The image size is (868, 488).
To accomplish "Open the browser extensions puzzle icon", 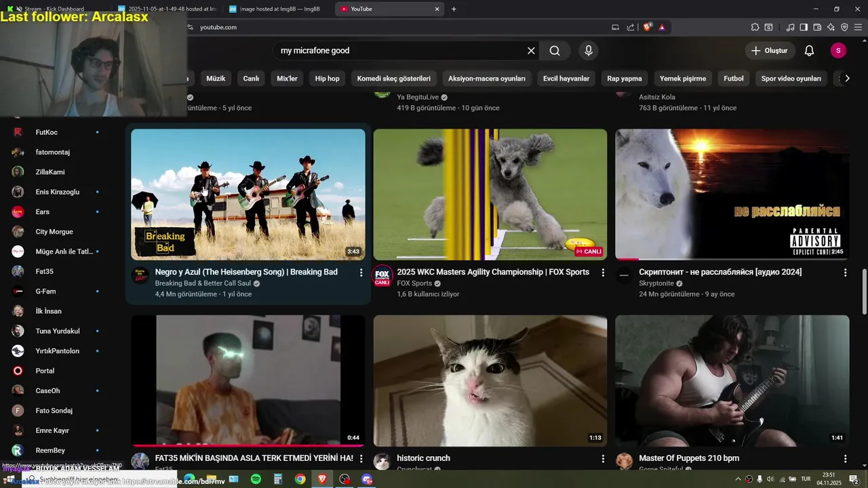I will [755, 27].
